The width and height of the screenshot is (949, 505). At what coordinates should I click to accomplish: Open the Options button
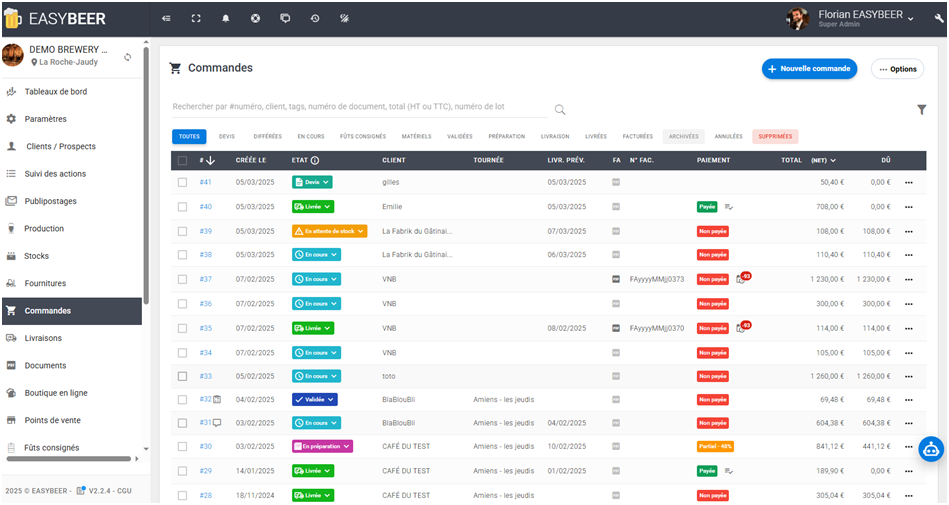(898, 69)
